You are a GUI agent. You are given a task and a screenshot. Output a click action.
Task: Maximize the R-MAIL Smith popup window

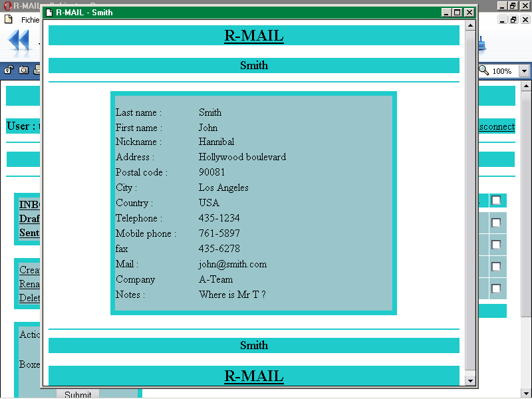(458, 13)
